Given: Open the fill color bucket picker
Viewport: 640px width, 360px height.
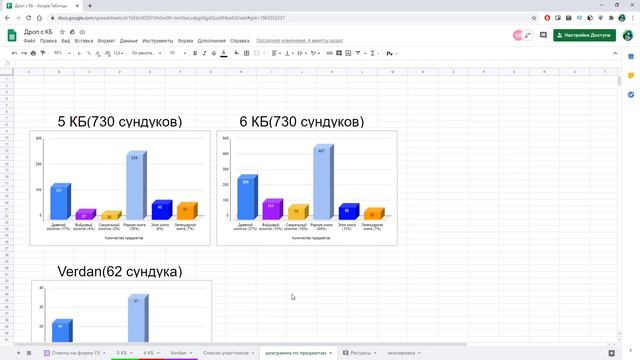Looking at the screenshot, I should [237, 53].
